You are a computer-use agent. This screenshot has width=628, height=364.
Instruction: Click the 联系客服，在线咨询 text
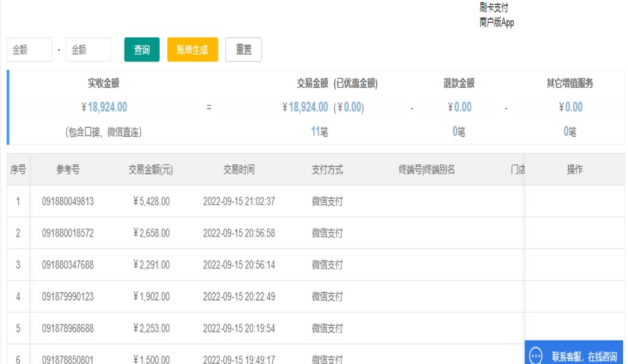[x=584, y=357]
